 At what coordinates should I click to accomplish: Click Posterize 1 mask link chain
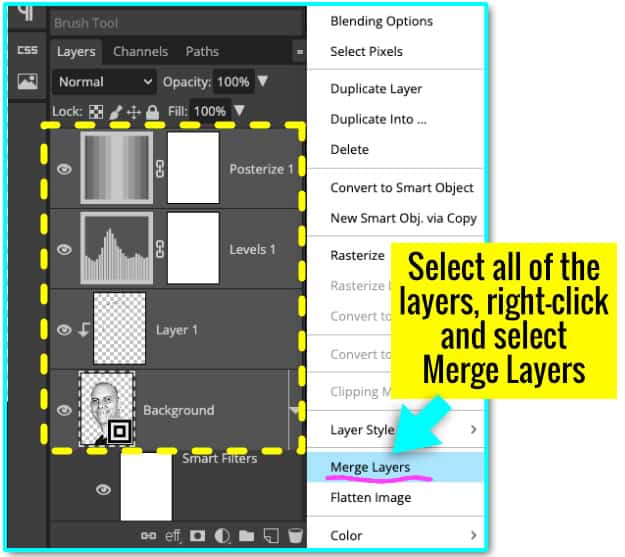point(160,169)
